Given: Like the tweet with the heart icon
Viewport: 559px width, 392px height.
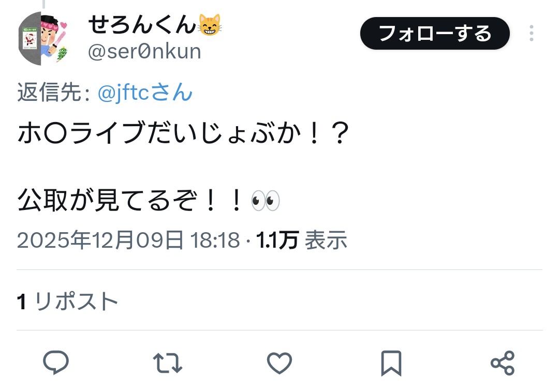Looking at the screenshot, I should tap(279, 363).
